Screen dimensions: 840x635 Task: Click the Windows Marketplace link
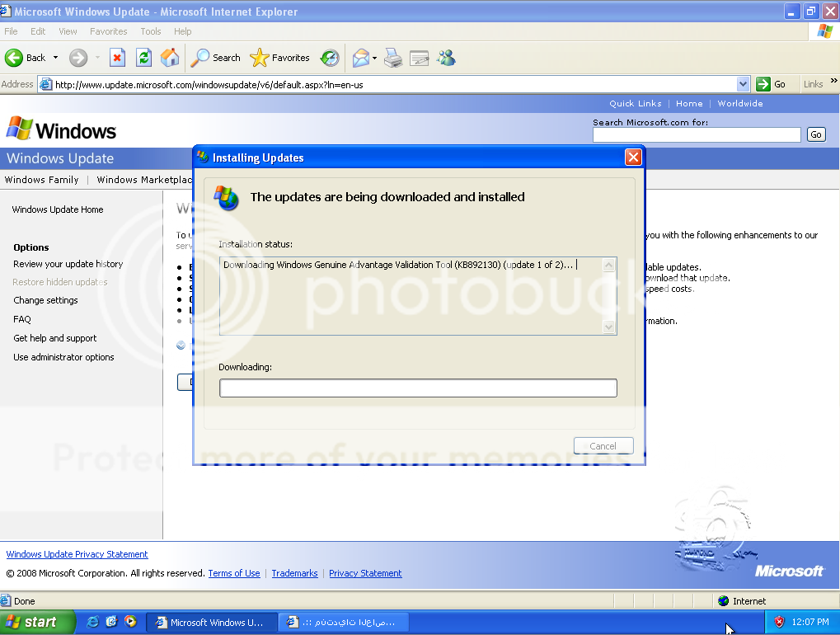144,180
